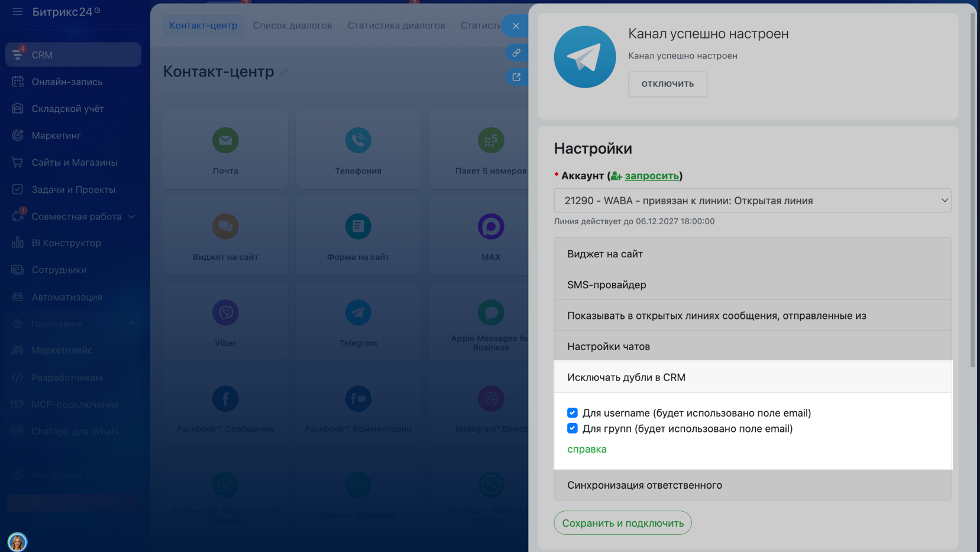Expand the 'Виджет на сайт' section
The image size is (980, 552).
pos(752,254)
